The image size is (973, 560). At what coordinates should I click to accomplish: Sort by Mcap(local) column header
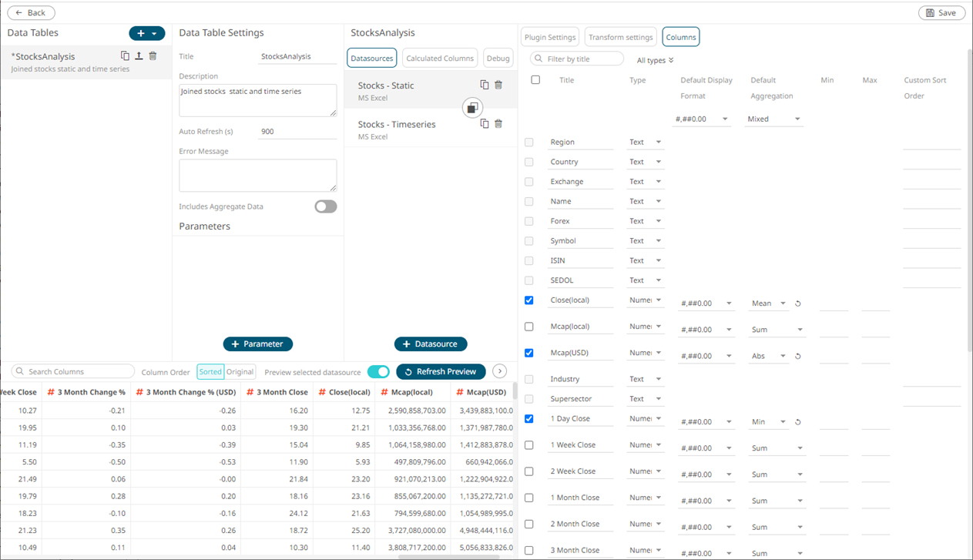pos(411,392)
